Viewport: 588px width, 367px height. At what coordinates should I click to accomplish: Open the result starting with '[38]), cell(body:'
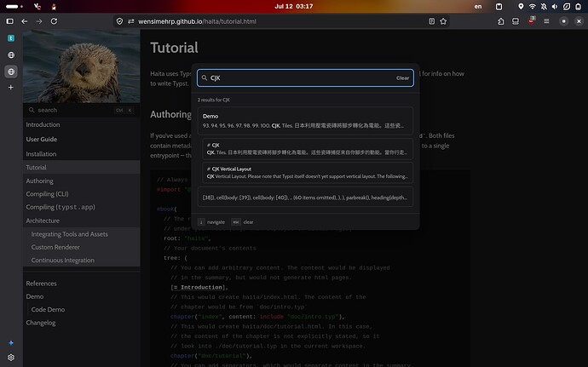[305, 198]
